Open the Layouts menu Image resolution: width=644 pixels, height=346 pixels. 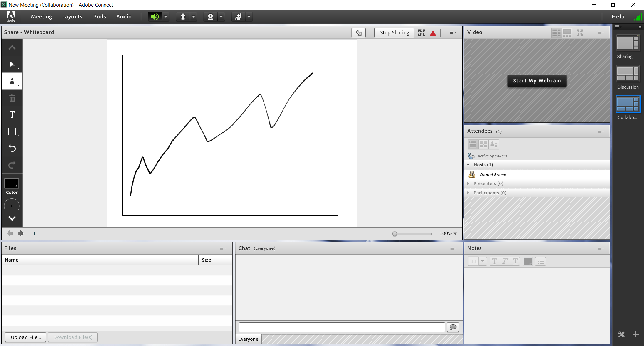tap(72, 17)
